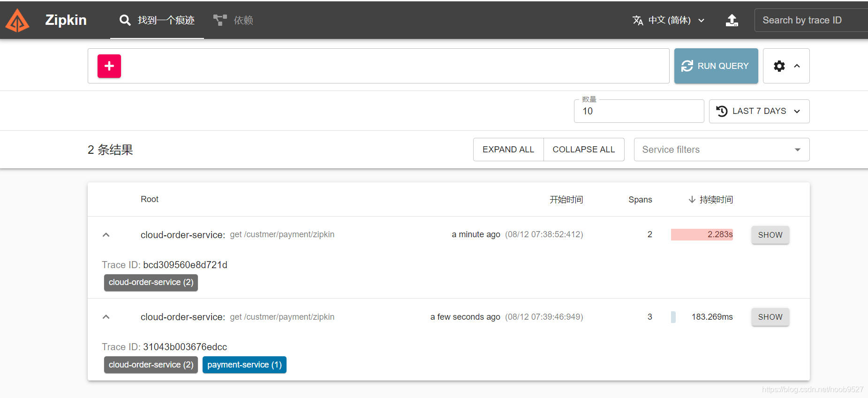Add a search criterion with plus button

[x=109, y=66]
